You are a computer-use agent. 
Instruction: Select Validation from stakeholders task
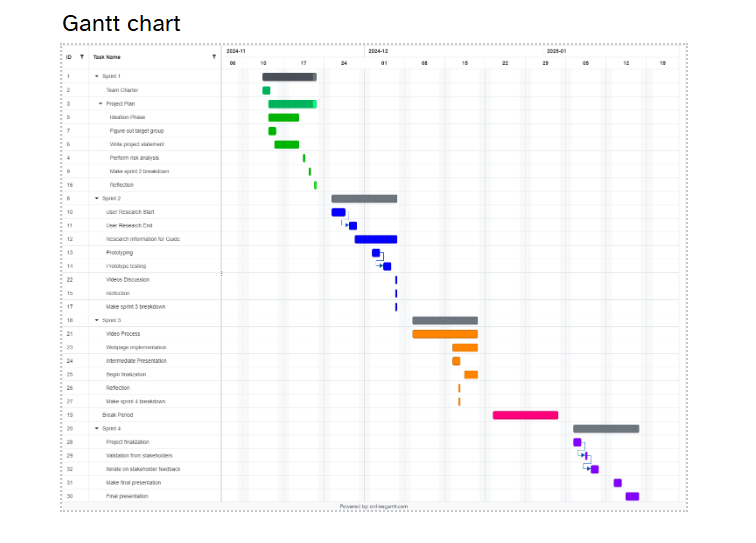(139, 455)
